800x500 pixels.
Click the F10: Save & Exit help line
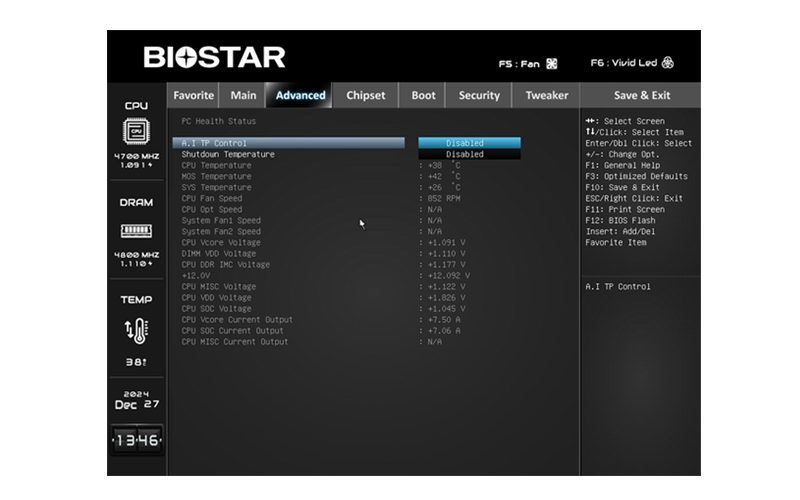622,187
